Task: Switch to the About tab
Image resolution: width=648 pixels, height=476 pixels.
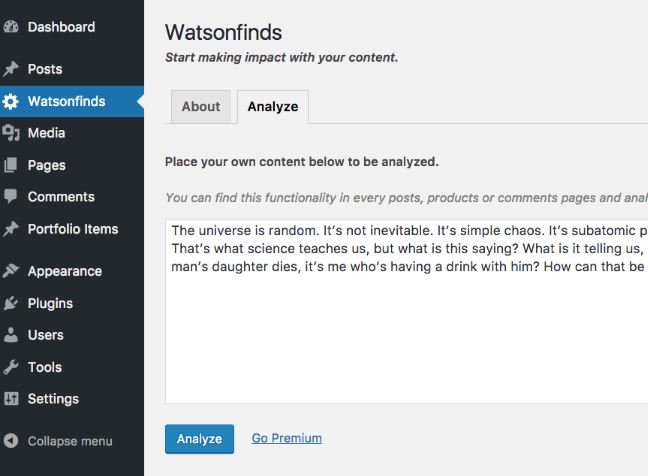Action: coord(201,107)
